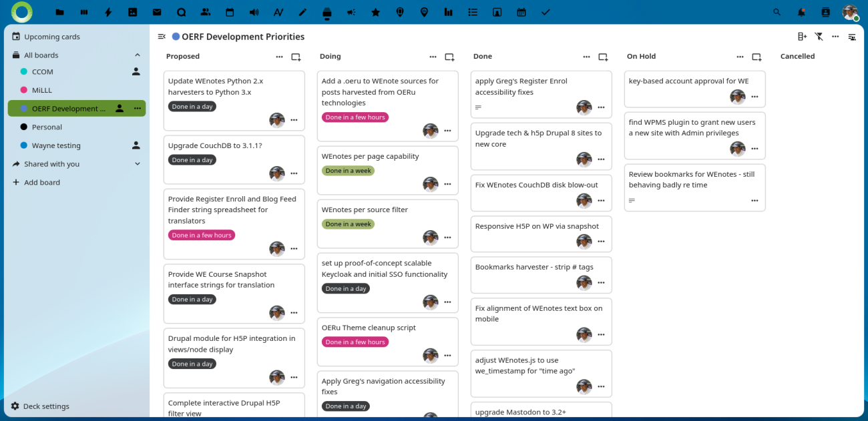The height and width of the screenshot is (421, 868).
Task: Add card to the On Hold list
Action: pyautogui.click(x=756, y=57)
